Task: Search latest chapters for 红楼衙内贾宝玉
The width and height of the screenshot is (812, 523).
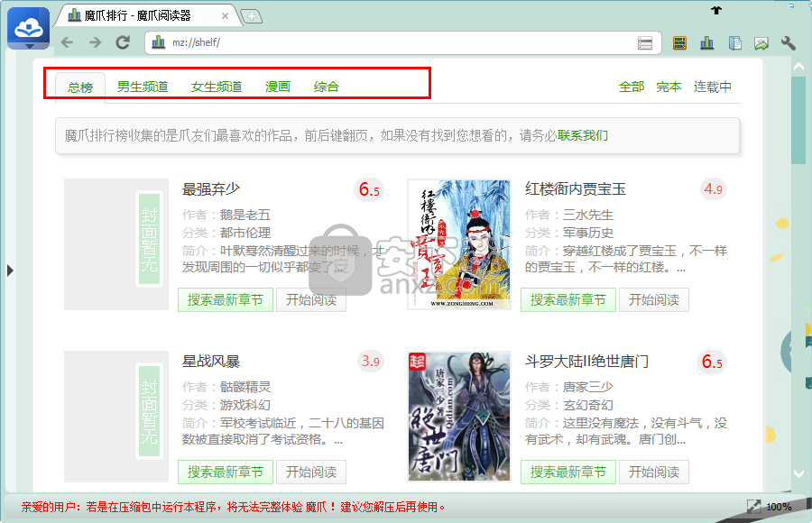Action: pyautogui.click(x=568, y=299)
